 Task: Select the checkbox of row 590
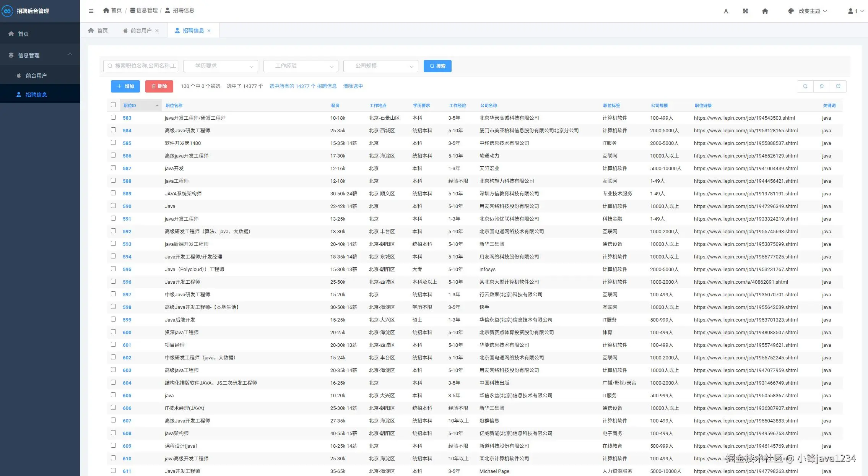(x=113, y=206)
